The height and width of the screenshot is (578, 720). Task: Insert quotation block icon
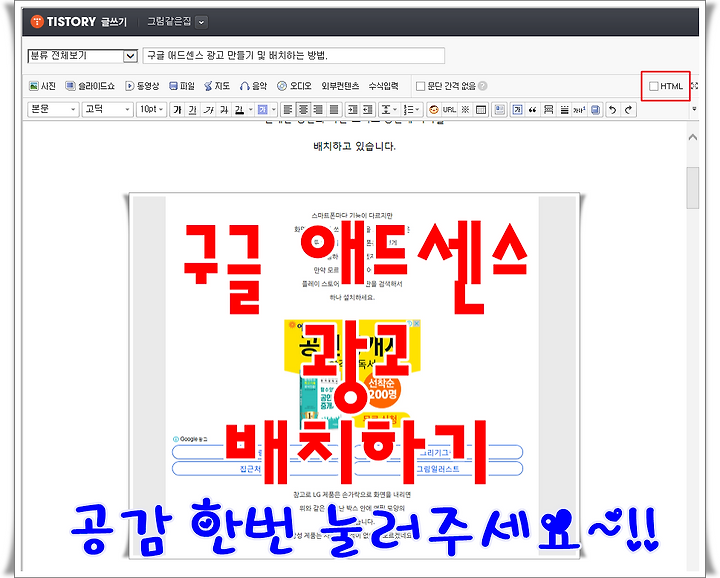click(x=533, y=110)
